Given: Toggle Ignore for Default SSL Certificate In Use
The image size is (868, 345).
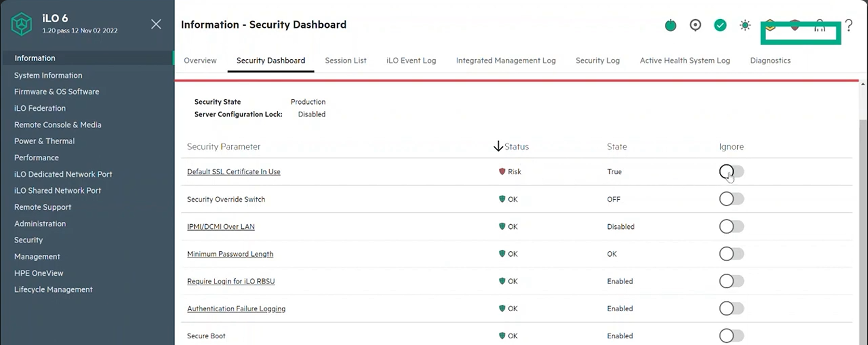Looking at the screenshot, I should pyautogui.click(x=731, y=171).
